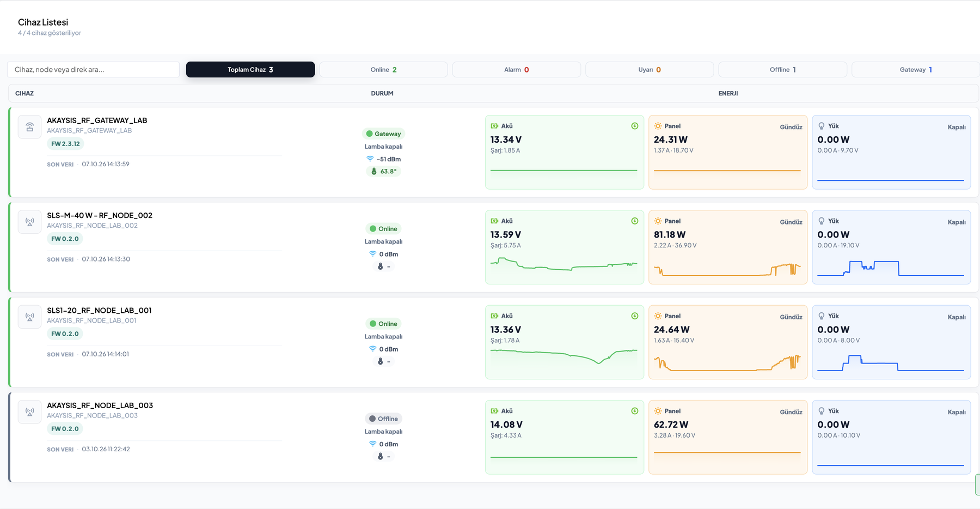980x509 pixels.
Task: Click the wifi signal icon beside -51 dBm
Action: (370, 159)
